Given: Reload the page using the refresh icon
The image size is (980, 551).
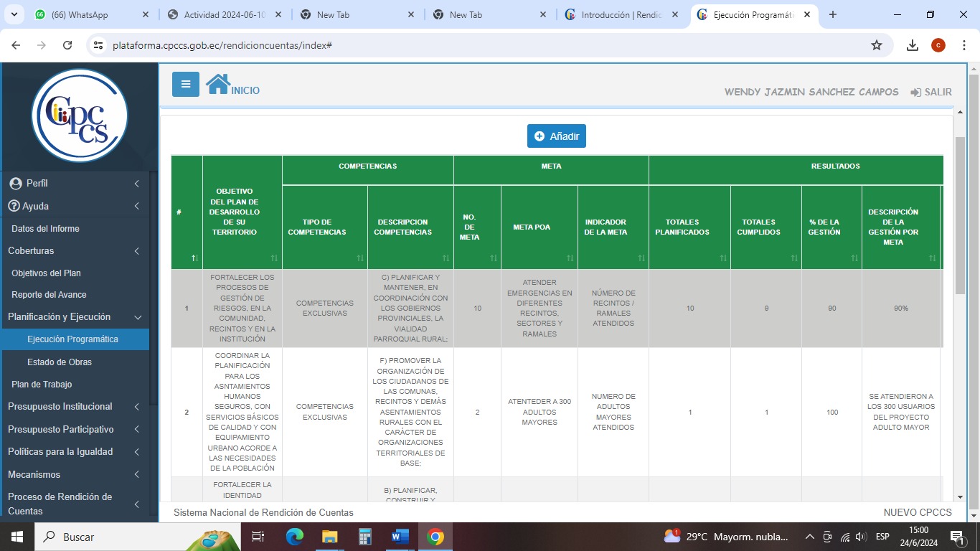Looking at the screenshot, I should click(67, 45).
